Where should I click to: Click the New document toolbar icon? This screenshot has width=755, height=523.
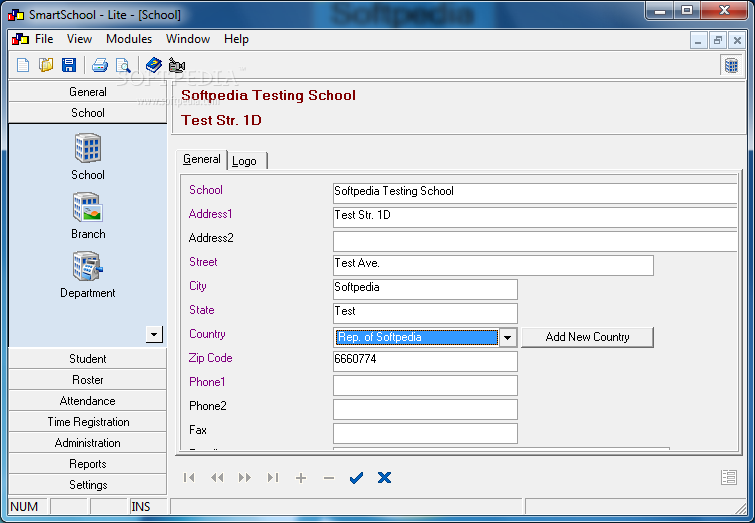[x=23, y=65]
